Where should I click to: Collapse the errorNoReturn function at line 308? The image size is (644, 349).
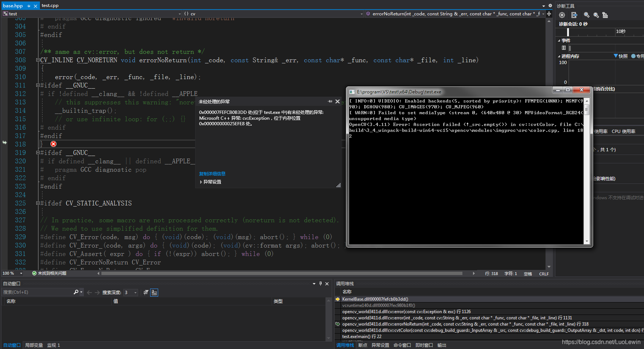pos(38,60)
